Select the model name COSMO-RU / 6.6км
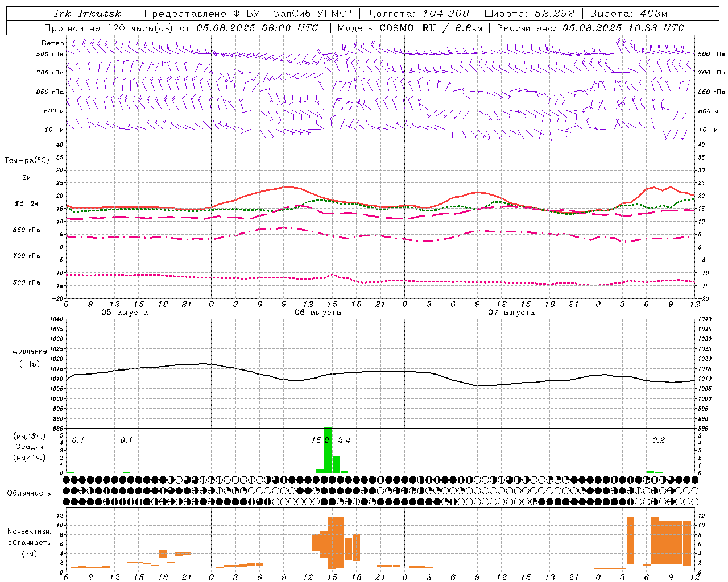 pos(431,28)
